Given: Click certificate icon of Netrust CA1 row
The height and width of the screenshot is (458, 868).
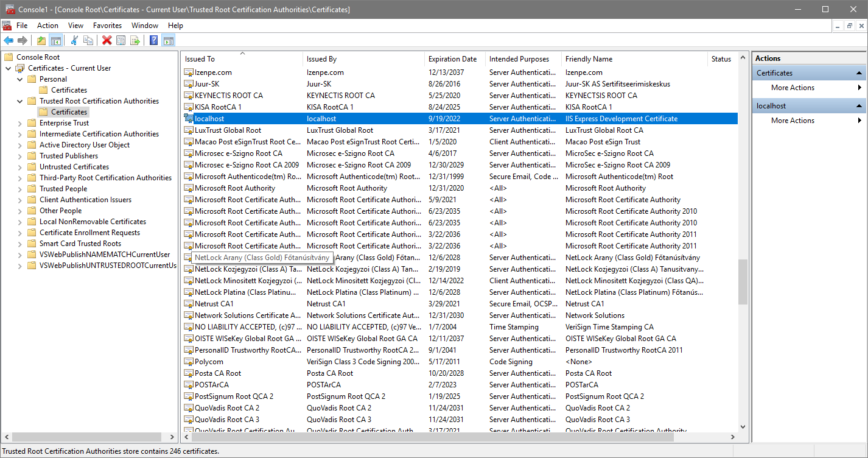Looking at the screenshot, I should [x=189, y=304].
